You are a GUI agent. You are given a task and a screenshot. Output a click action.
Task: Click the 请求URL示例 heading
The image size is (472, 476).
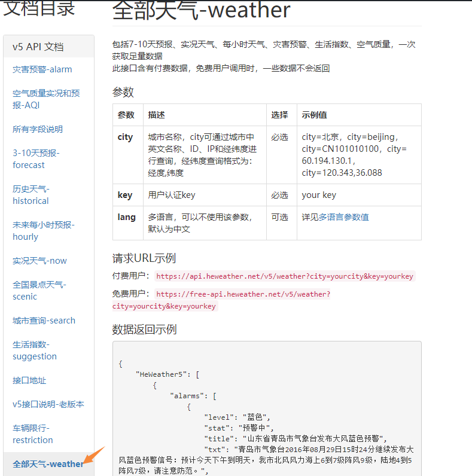click(x=144, y=258)
